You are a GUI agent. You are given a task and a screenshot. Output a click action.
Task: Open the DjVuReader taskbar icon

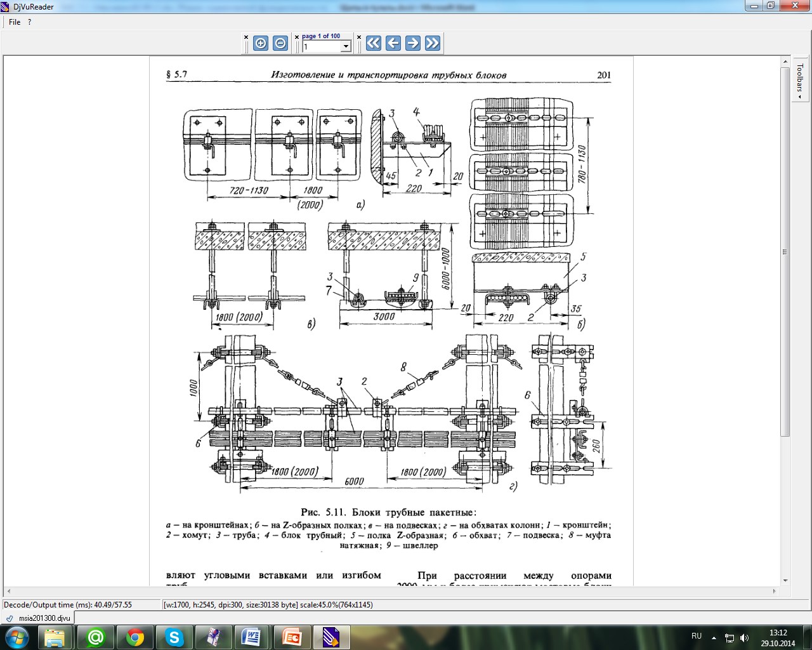coord(331,637)
